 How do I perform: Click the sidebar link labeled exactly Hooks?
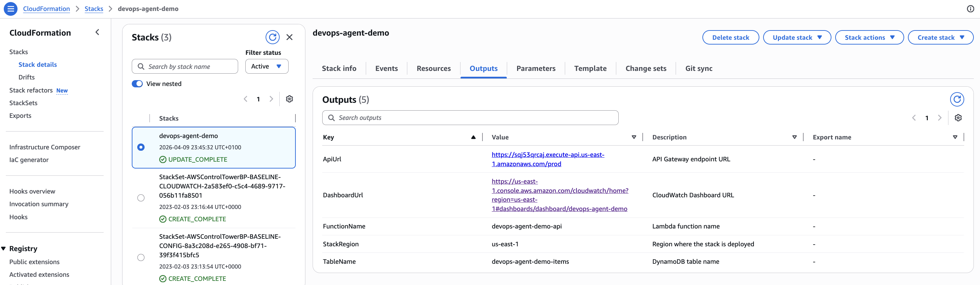18,217
